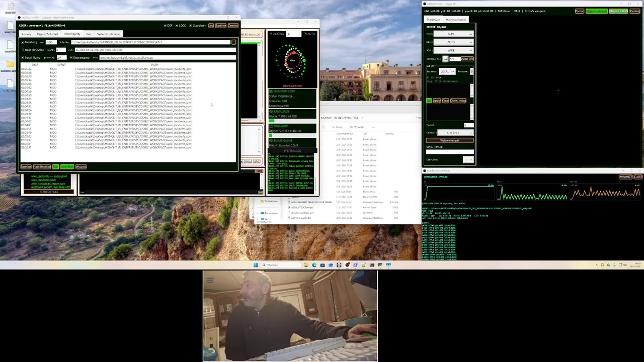The width and height of the screenshot is (644, 362).
Task: Enable the Hash (SHA256) checkbox
Action: click(x=23, y=50)
